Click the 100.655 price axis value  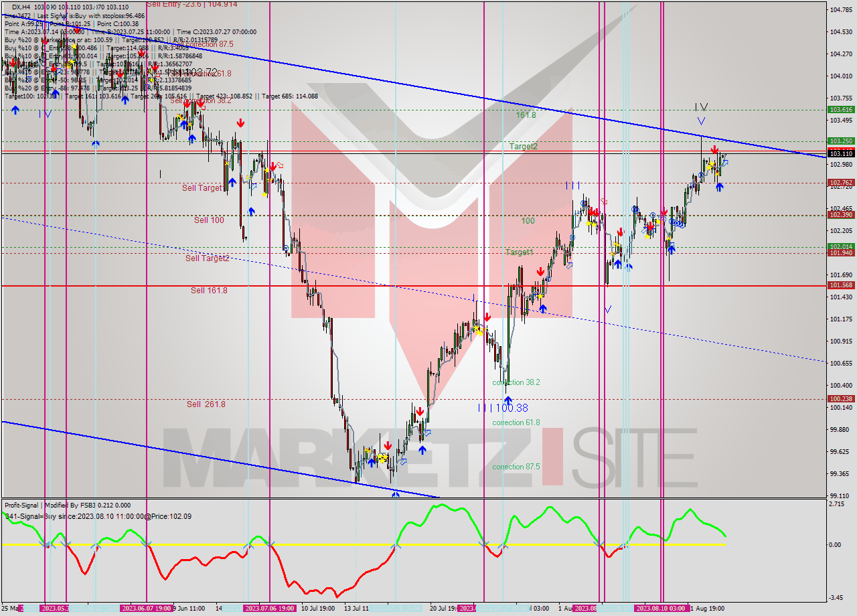[x=841, y=364]
